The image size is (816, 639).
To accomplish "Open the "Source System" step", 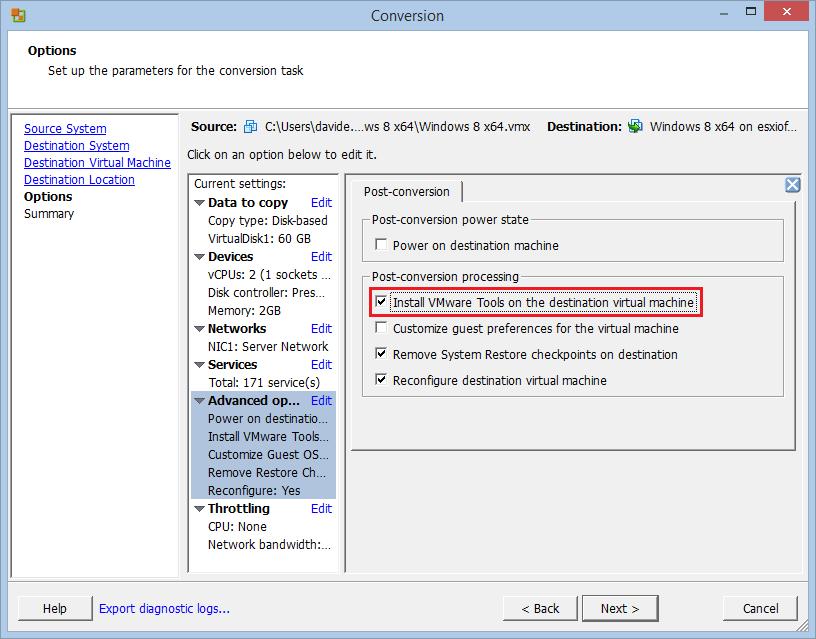I will click(64, 128).
